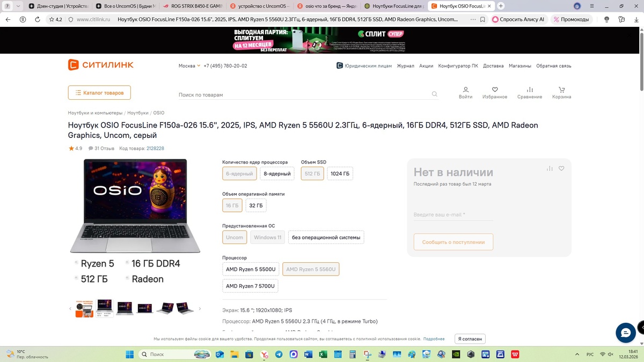Click the Юридическим лицам link
The height and width of the screenshot is (362, 644).
click(364, 66)
